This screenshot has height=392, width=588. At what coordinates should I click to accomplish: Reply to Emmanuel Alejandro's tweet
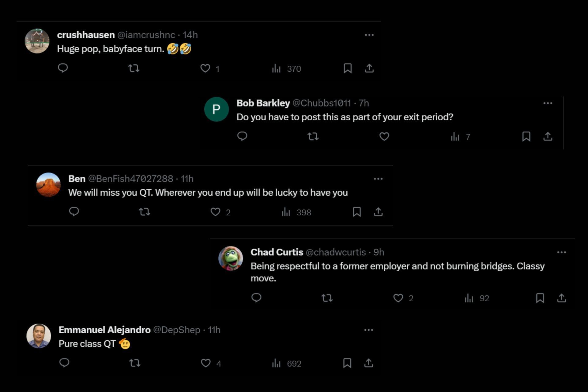pos(64,363)
